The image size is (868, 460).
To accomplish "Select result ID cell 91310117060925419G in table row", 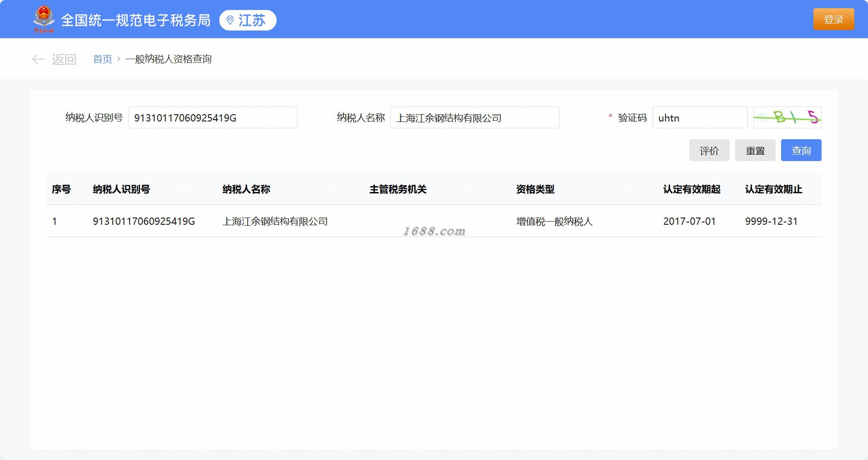I will pyautogui.click(x=144, y=222).
